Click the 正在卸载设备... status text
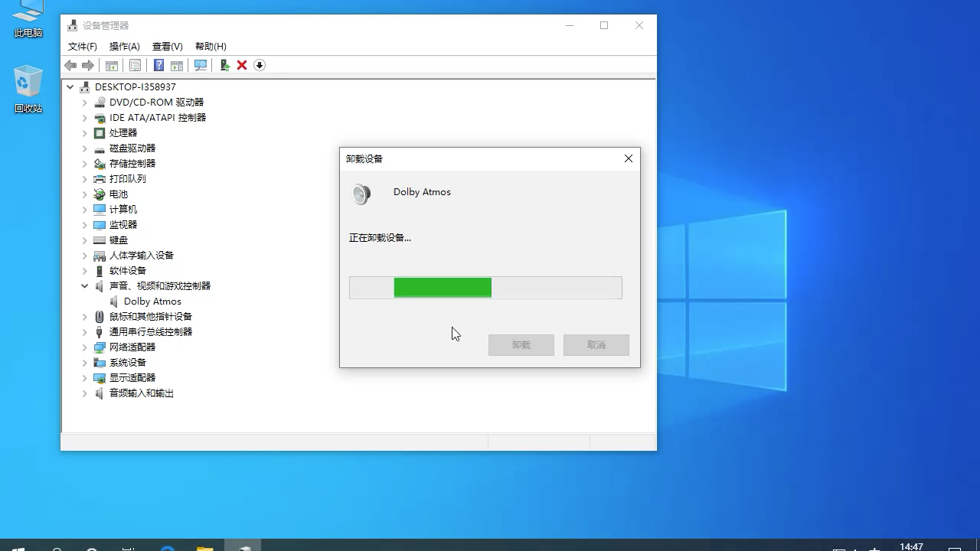 380,238
